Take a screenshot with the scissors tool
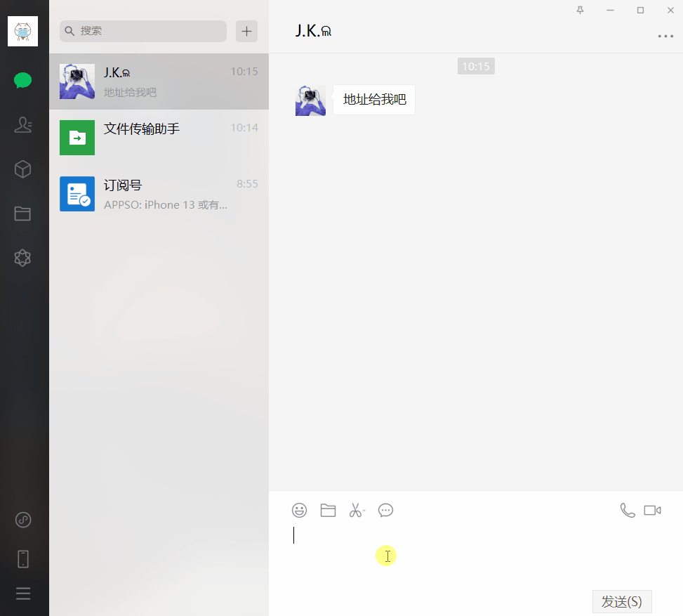683x616 pixels. 357,510
